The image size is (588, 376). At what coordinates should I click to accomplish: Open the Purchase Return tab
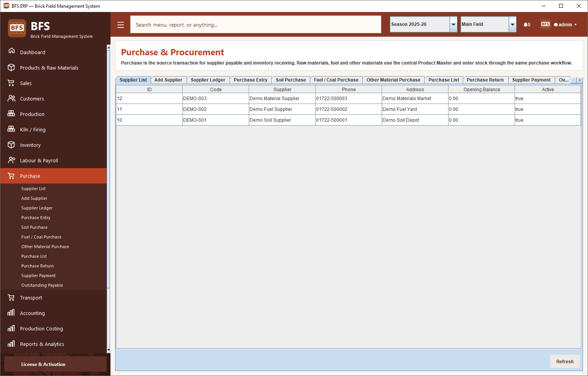485,80
